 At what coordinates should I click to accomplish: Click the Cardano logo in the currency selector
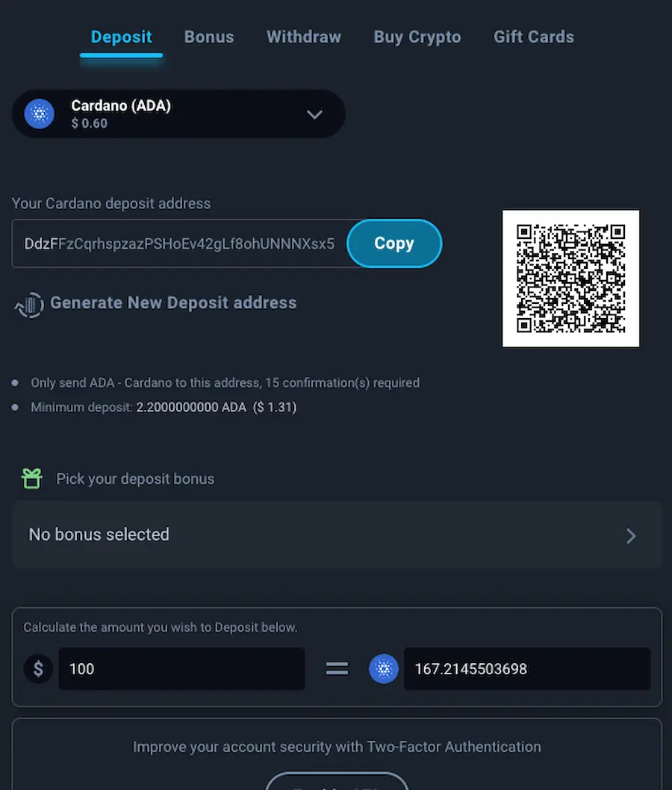click(x=38, y=113)
